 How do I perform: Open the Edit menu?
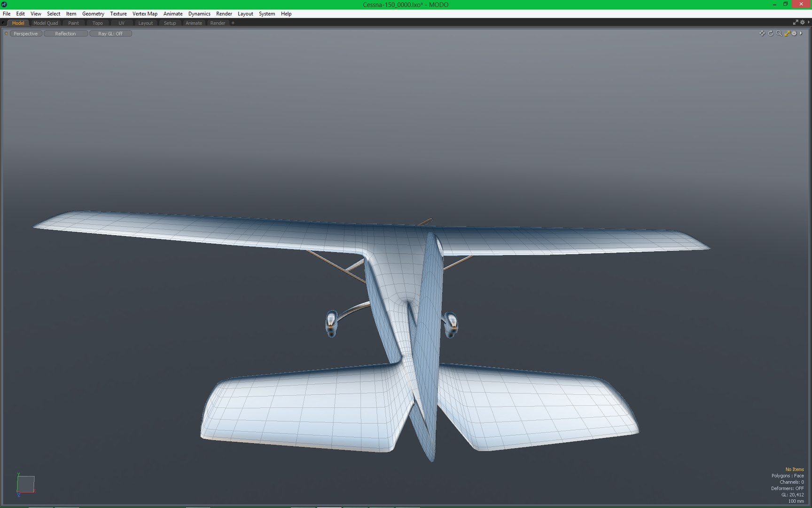(20, 14)
